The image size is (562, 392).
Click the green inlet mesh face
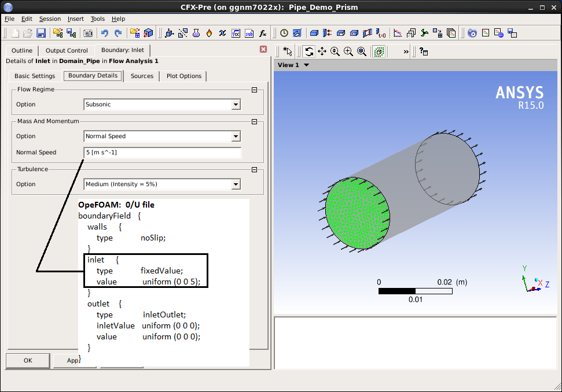(357, 213)
